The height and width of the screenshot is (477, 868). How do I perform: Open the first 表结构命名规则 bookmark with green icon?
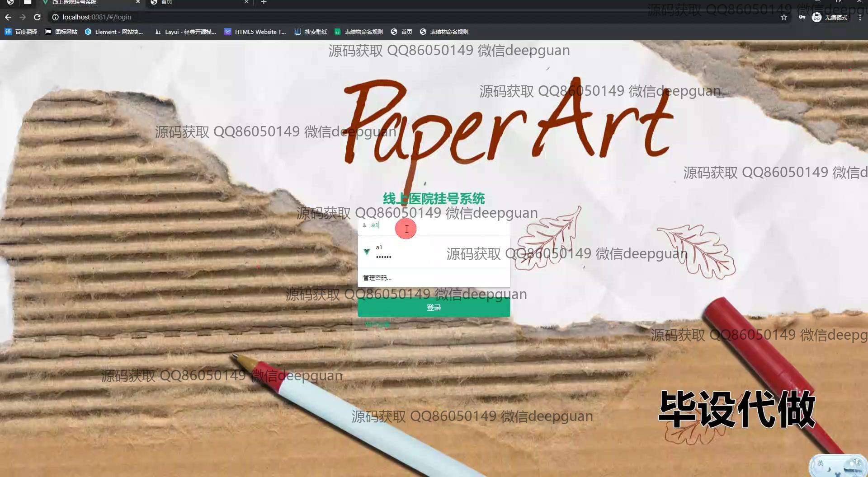click(359, 32)
